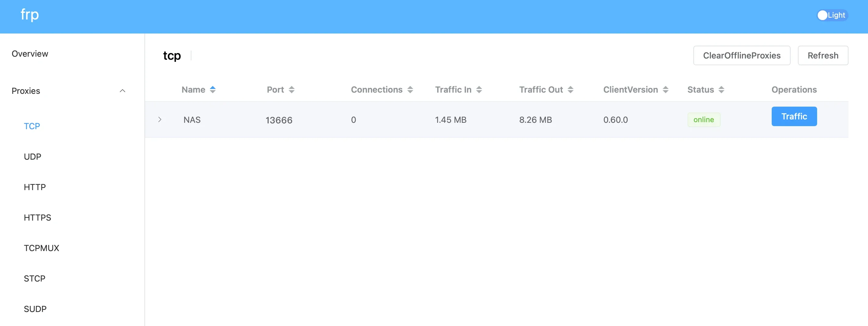Viewport: 868px width, 326px height.
Task: Click Connections column sort arrows
Action: point(410,90)
